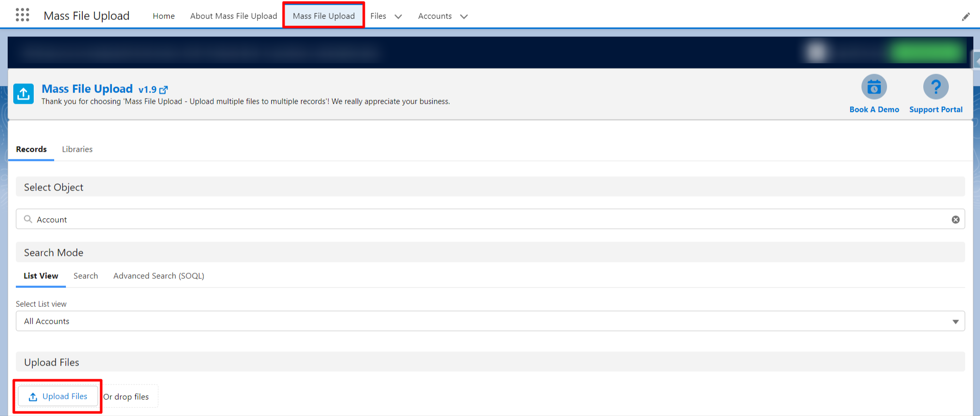The height and width of the screenshot is (416, 980).
Task: Click the Book A Demo calendar icon
Action: 874,87
